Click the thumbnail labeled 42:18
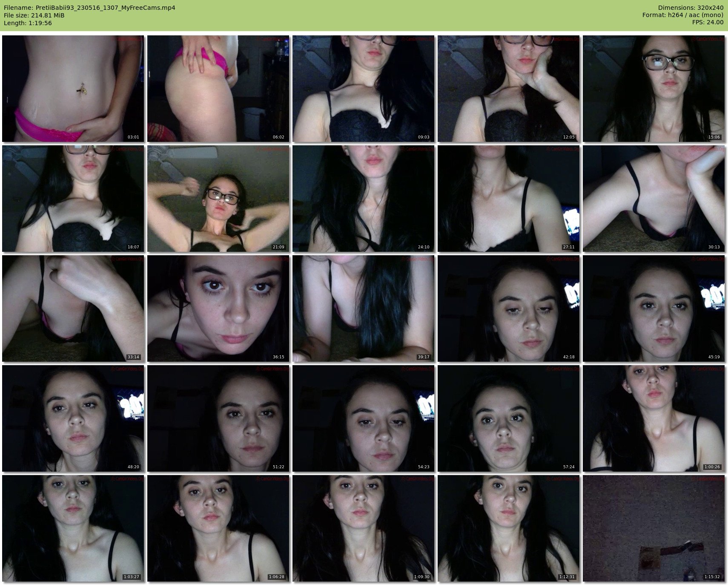Image resolution: width=728 pixels, height=585 pixels. [x=508, y=308]
